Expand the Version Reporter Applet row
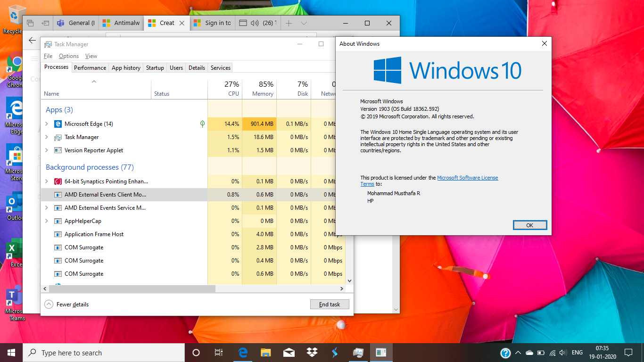Viewport: 644px width, 362px height. click(x=46, y=150)
